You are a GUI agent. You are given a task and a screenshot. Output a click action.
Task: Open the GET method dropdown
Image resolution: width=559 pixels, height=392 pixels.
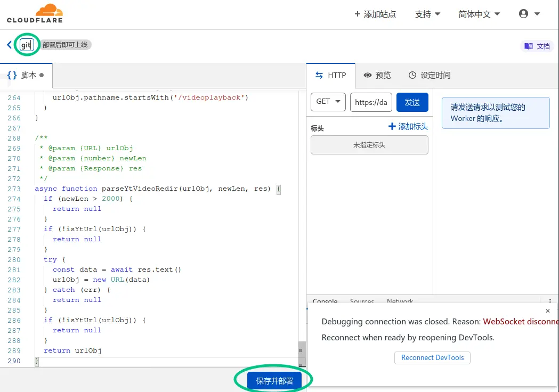click(328, 102)
